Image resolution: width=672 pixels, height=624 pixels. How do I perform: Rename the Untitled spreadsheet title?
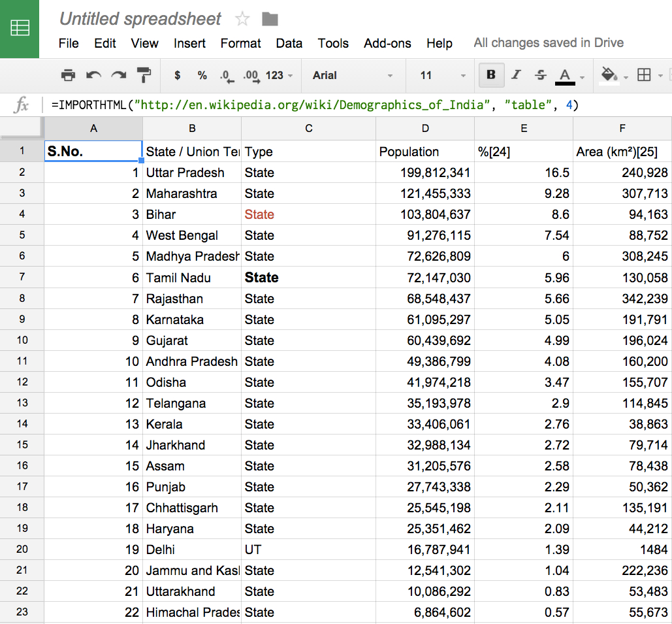pos(140,19)
